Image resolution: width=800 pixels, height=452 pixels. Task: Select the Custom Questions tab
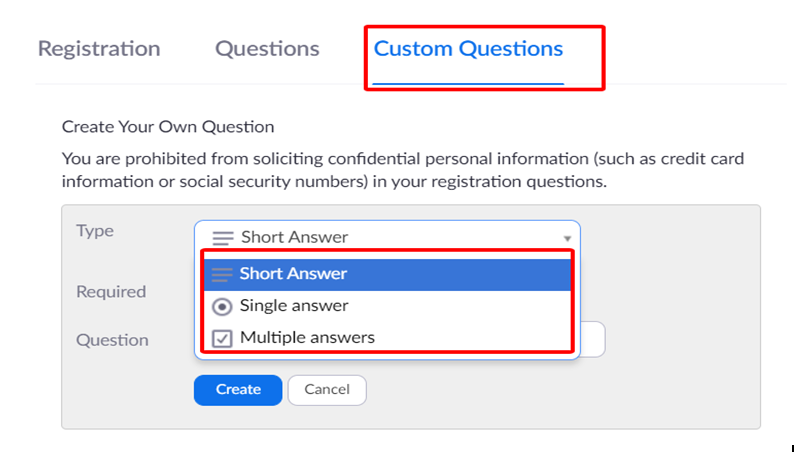(468, 48)
